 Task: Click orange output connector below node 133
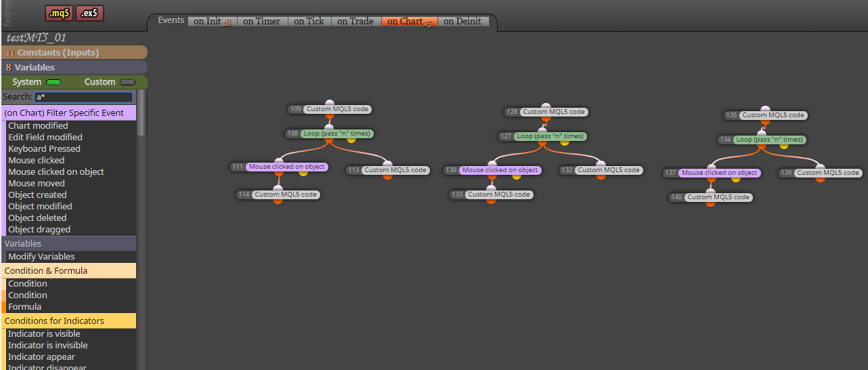tap(491, 201)
